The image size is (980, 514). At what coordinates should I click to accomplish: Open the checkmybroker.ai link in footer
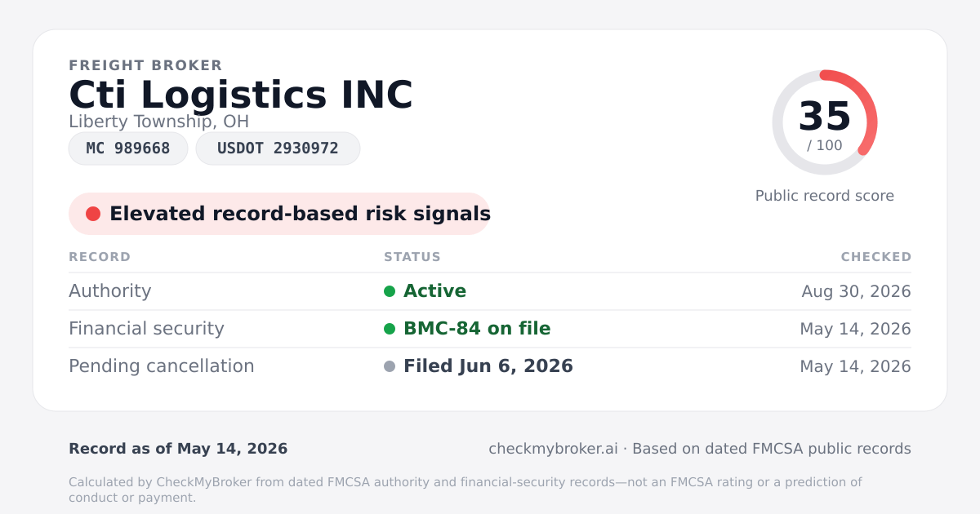click(x=554, y=449)
